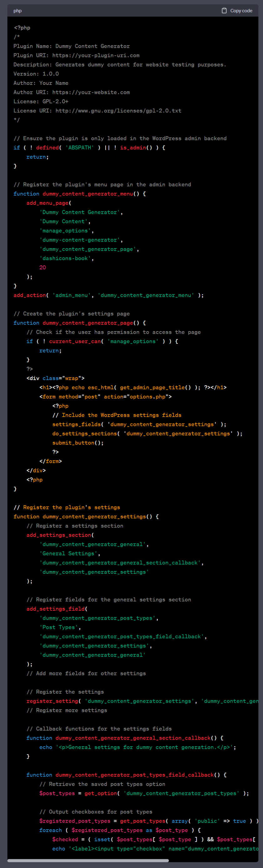The image size is (263, 868).
Task: Click the 'General Settings', string
Action: pos(70,554)
